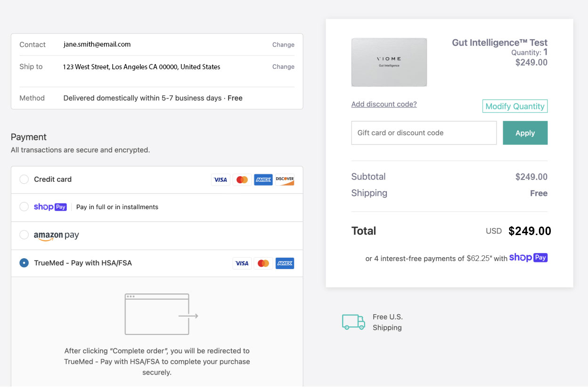
Task: Click the Shop Pay logo under Total
Action: tap(528, 258)
